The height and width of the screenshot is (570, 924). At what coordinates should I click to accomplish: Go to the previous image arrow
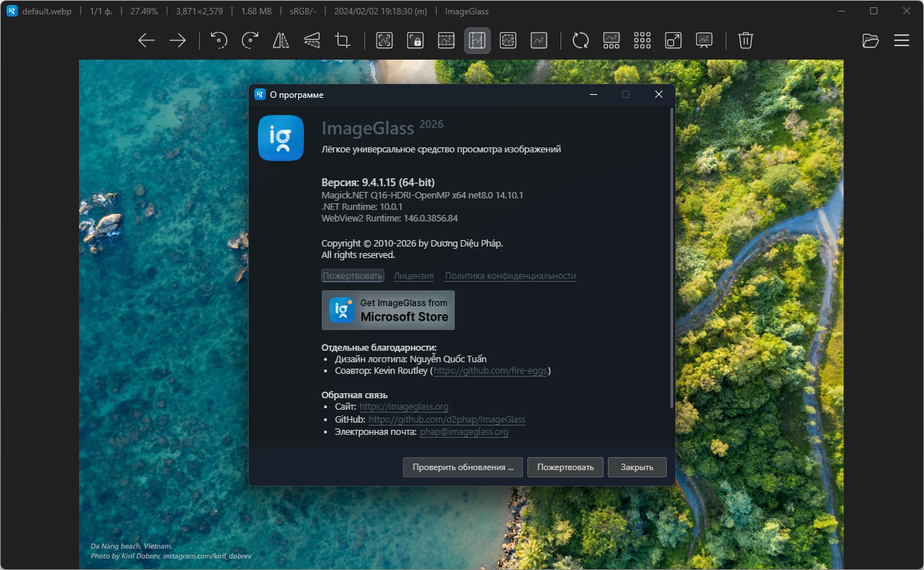pos(147,40)
